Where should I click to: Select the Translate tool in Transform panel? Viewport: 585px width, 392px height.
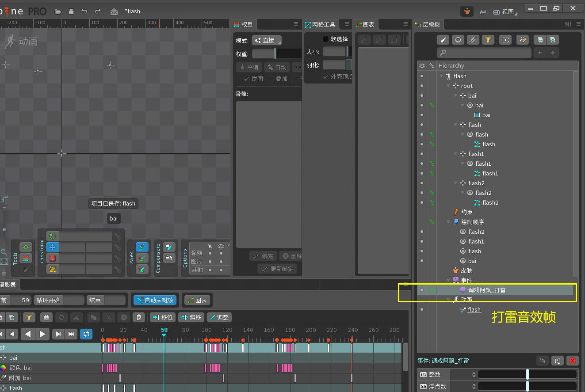click(x=53, y=247)
